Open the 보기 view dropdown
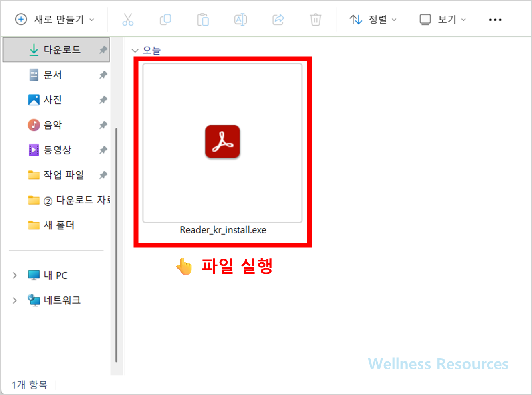 pyautogui.click(x=443, y=19)
